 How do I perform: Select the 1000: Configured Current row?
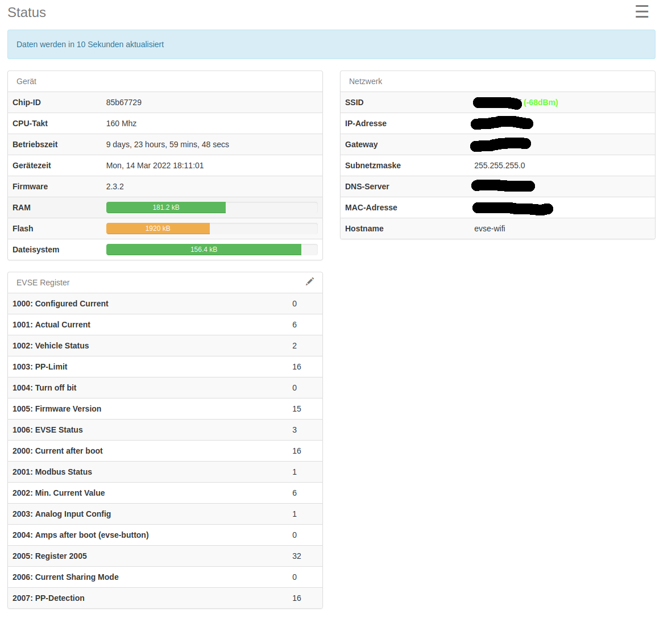pyautogui.click(x=165, y=304)
